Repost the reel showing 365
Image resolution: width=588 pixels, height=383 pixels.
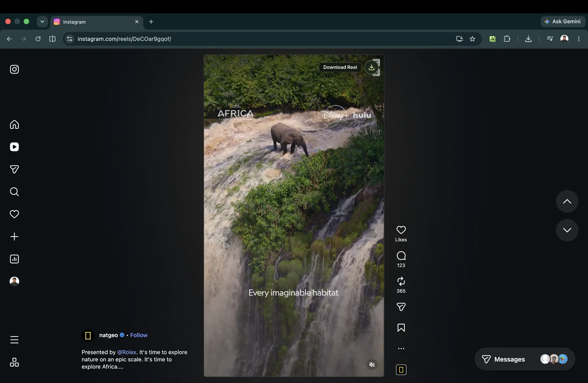(401, 281)
